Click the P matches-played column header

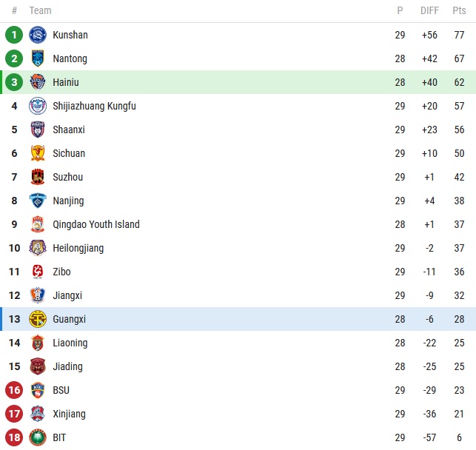tap(400, 10)
